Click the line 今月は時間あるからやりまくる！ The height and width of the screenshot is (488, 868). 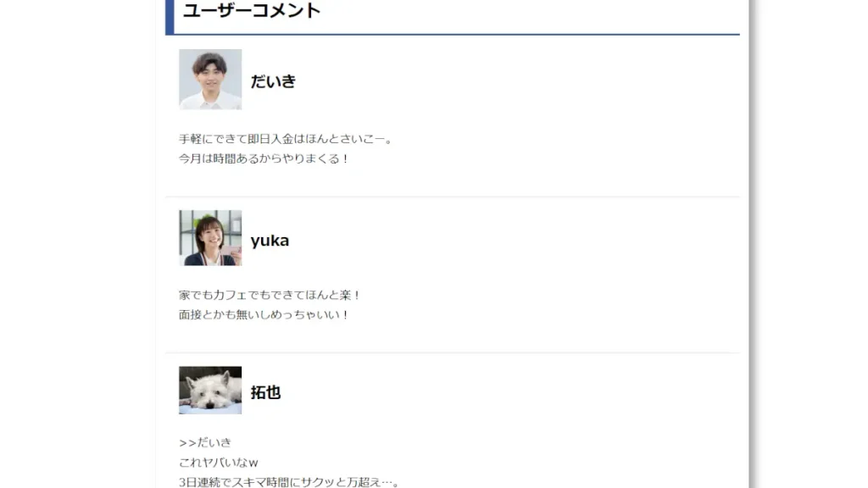point(264,158)
